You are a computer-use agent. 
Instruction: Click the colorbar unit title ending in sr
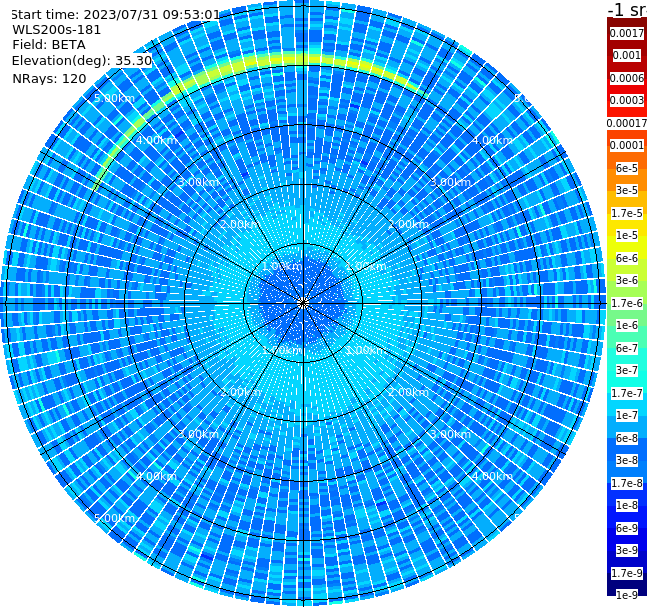pyautogui.click(x=627, y=9)
